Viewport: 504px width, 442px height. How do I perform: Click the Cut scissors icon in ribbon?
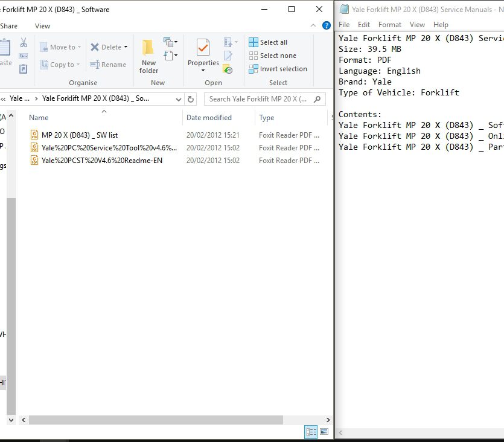click(x=24, y=42)
